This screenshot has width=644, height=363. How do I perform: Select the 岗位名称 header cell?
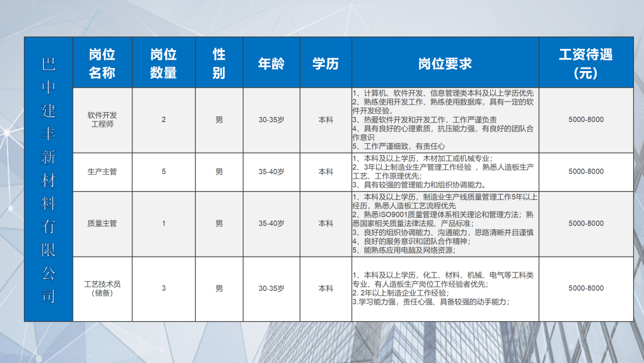103,63
